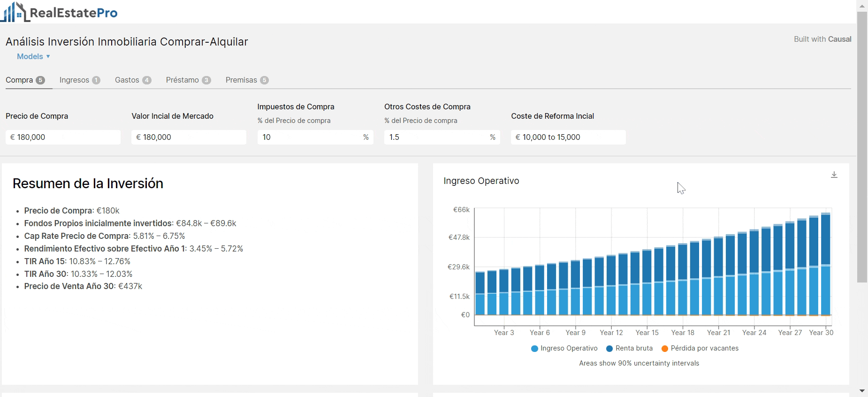This screenshot has width=868, height=397.
Task: Hide Pérdida por vacantes legend series
Action: tap(700, 348)
